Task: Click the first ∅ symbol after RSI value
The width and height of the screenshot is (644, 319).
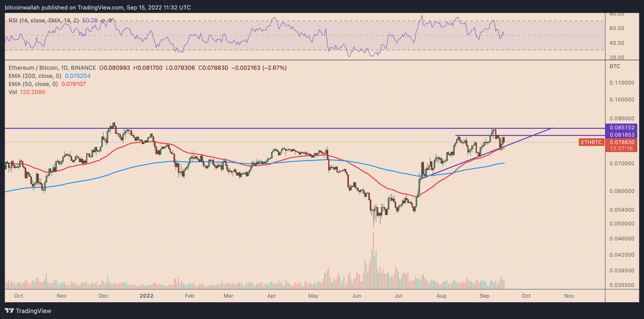Action: pyautogui.click(x=103, y=20)
